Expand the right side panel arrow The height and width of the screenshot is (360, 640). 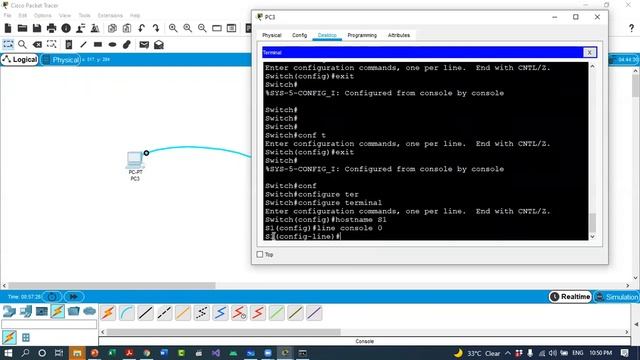click(x=636, y=324)
